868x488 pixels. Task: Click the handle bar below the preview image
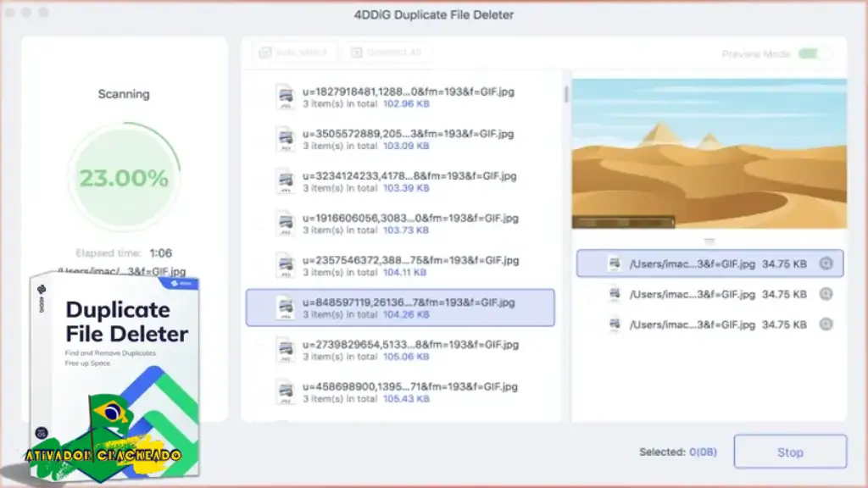(x=709, y=241)
